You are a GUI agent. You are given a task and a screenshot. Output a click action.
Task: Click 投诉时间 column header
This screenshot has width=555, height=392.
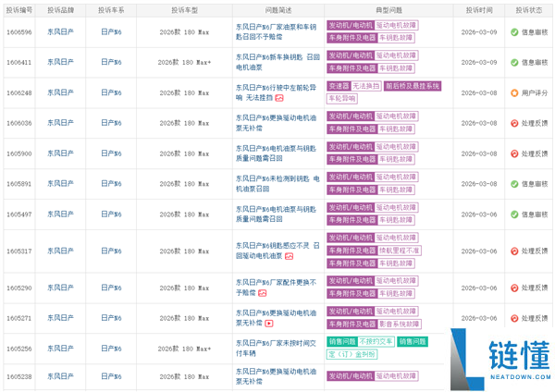pyautogui.click(x=479, y=10)
